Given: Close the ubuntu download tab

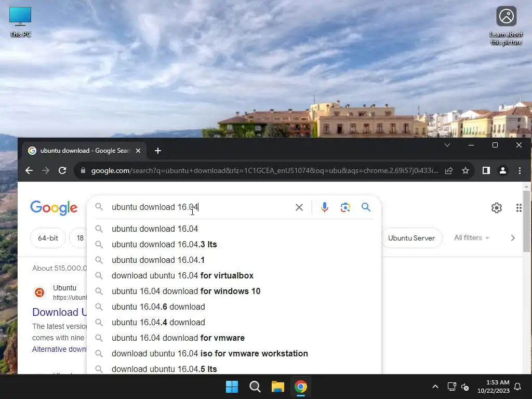Looking at the screenshot, I should point(138,151).
